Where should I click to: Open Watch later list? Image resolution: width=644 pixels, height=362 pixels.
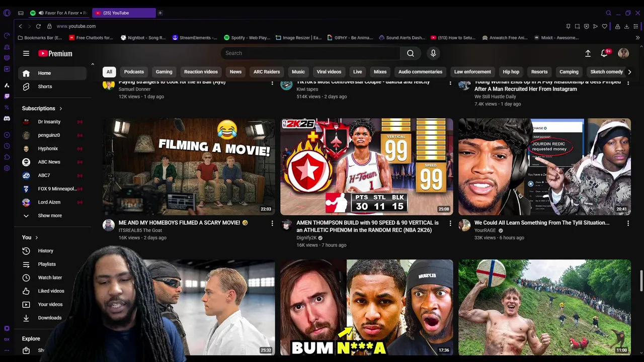point(50,278)
